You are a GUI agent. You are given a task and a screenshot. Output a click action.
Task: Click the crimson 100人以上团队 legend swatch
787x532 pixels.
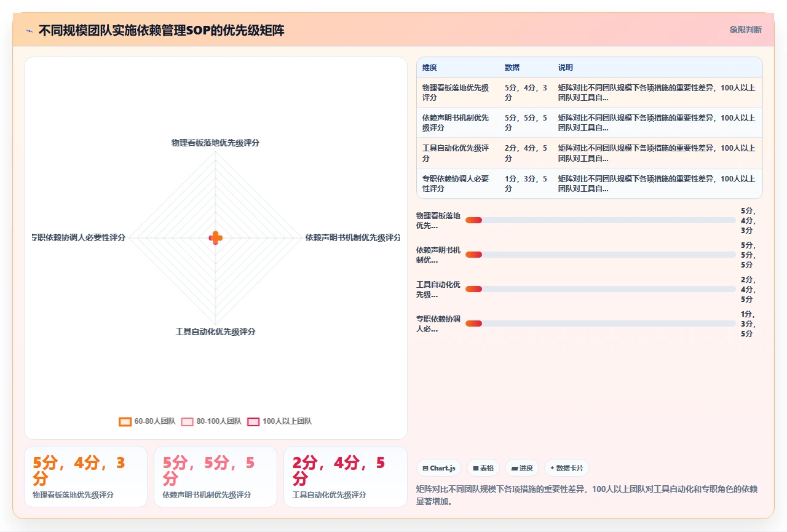point(253,421)
